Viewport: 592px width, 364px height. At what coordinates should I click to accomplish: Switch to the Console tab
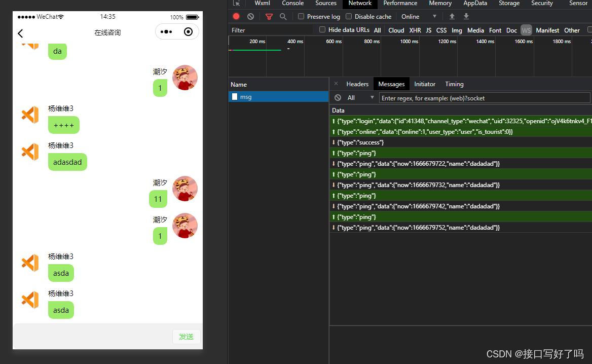pos(292,3)
